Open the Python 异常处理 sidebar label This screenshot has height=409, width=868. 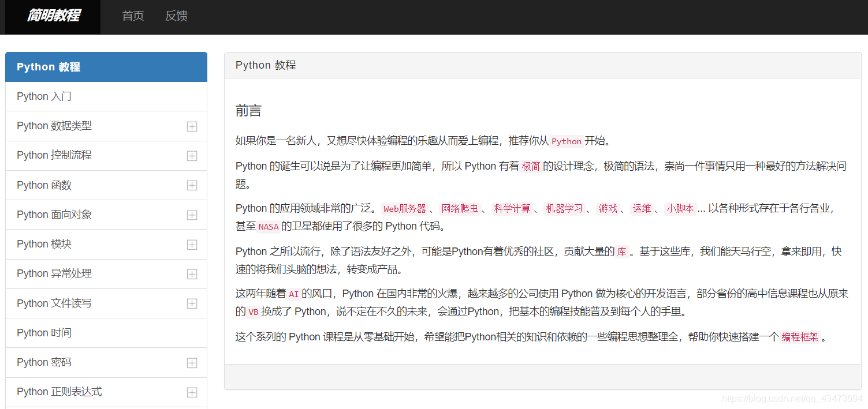click(54, 273)
